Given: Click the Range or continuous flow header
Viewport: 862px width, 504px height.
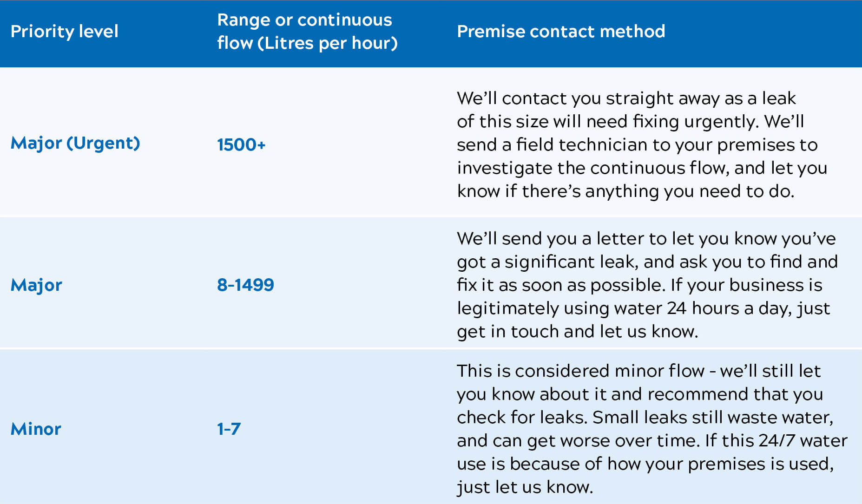Looking at the screenshot, I should point(307,32).
